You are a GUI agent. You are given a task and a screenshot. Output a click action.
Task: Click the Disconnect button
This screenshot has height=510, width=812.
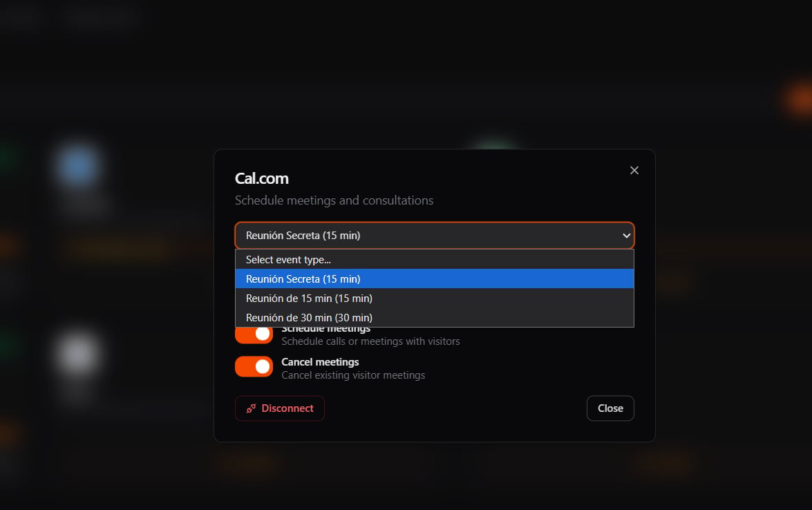pos(280,408)
